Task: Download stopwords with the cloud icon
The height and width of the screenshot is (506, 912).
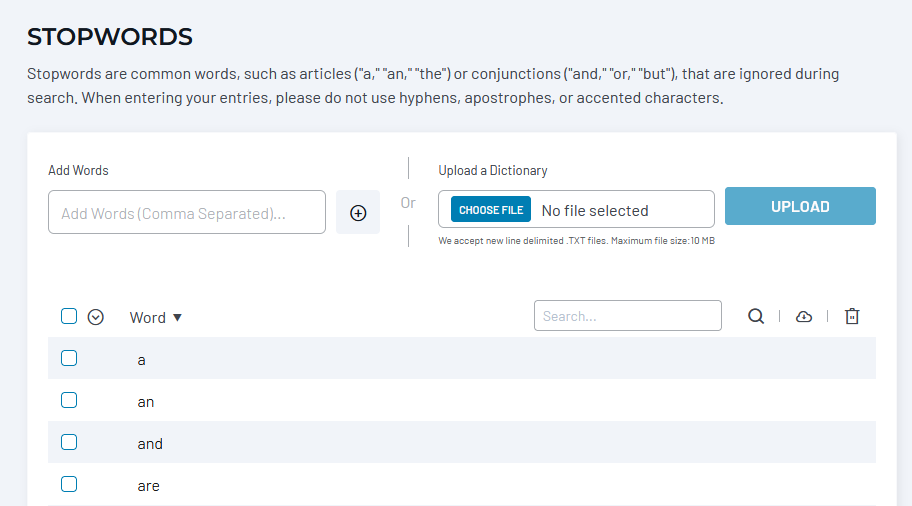Action: coord(804,316)
